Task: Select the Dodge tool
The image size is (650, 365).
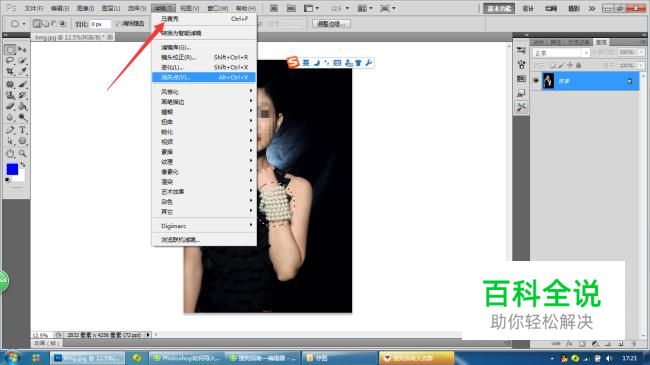Action: [22, 117]
